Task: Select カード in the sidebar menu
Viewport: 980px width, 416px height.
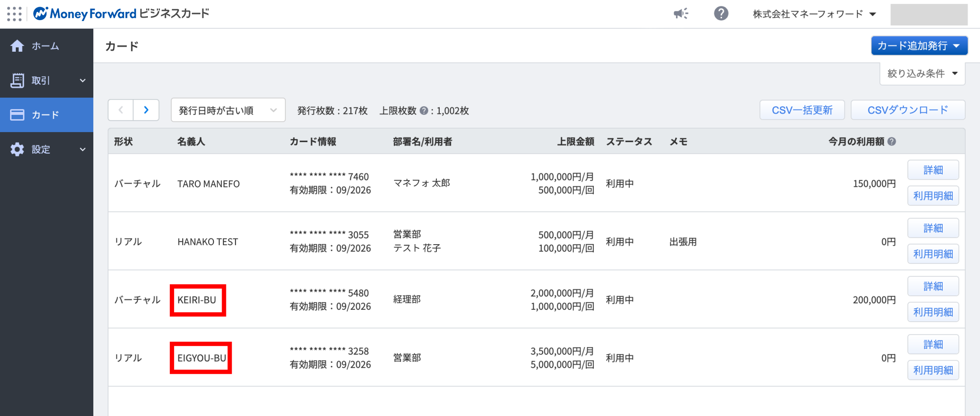Action: point(45,115)
